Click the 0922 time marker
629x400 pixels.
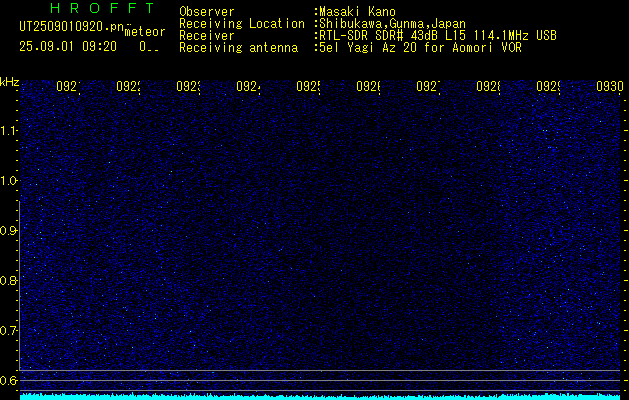[128, 86]
